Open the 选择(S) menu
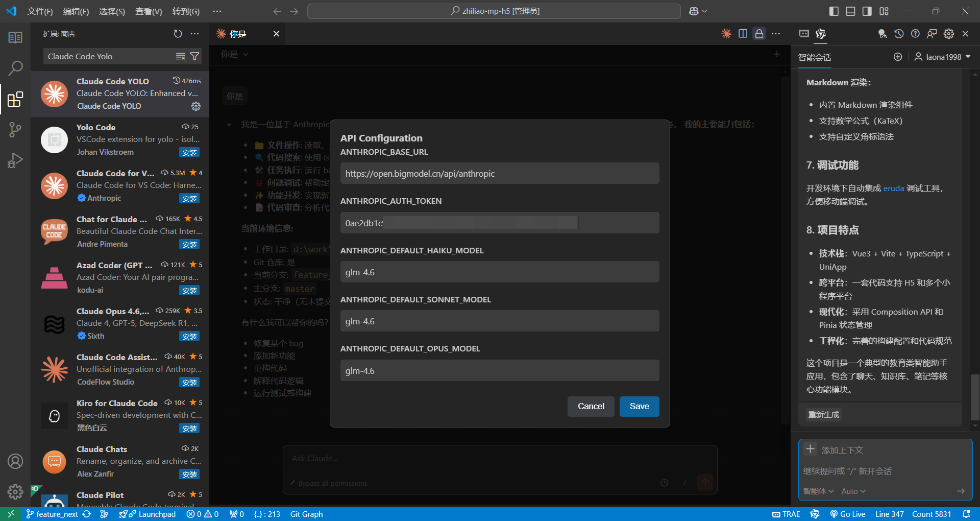 tap(112, 11)
